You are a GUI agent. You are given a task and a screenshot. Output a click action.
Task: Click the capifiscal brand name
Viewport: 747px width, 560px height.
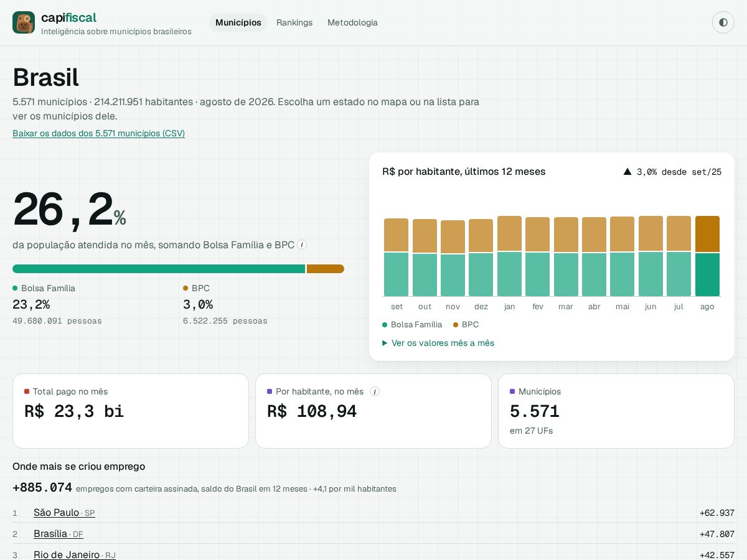coord(68,17)
